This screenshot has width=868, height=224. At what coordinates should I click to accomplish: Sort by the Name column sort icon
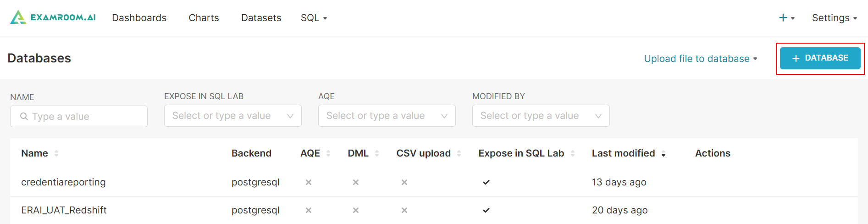(56, 153)
